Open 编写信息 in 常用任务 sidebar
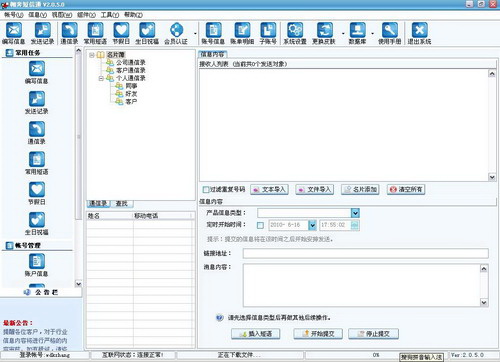500x362 pixels. point(37,73)
